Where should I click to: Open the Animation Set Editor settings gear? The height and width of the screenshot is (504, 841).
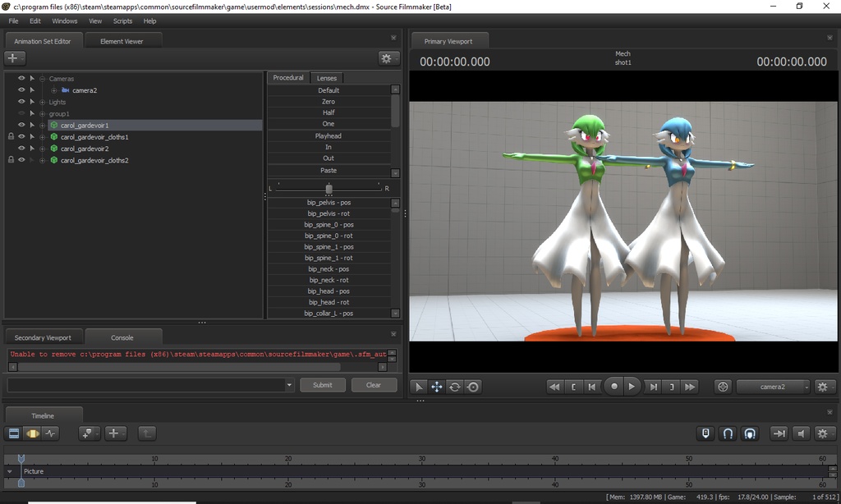pos(387,57)
